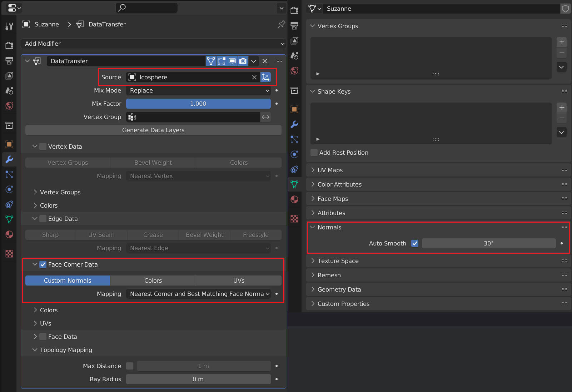This screenshot has width=572, height=392.
Task: Clear the Icosphere source object
Action: coord(254,77)
